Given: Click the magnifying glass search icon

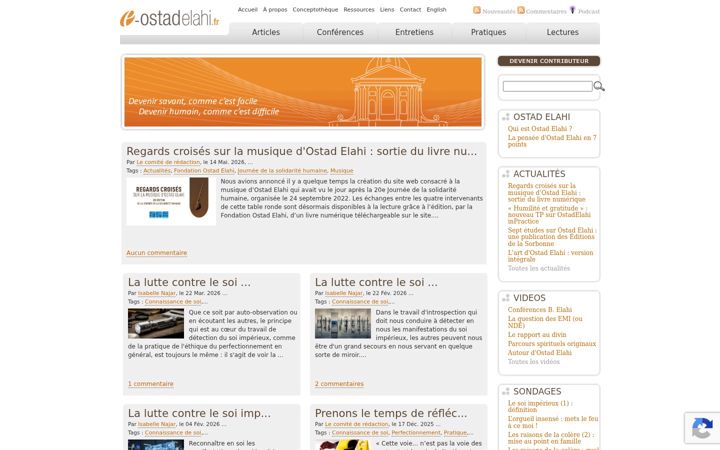Looking at the screenshot, I should tap(599, 86).
